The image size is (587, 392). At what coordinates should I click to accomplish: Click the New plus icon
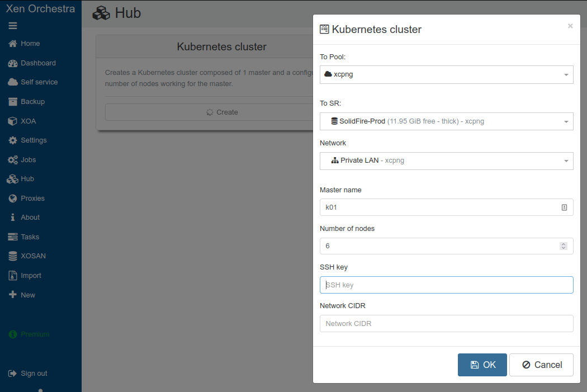coord(13,295)
